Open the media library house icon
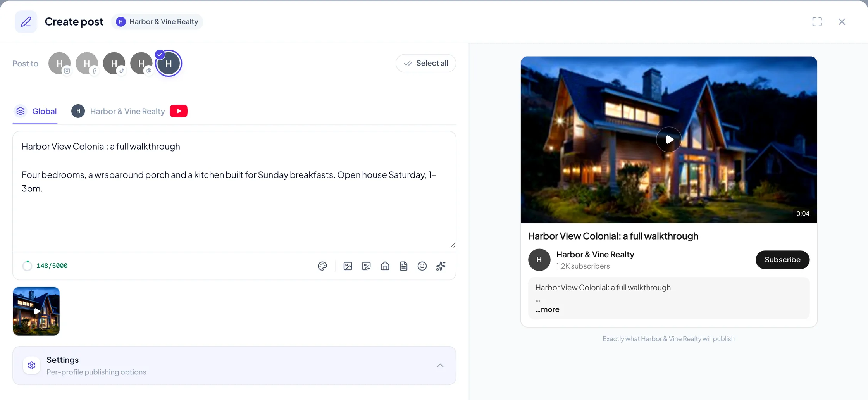Viewport: 868px width, 400px height. 385,266
